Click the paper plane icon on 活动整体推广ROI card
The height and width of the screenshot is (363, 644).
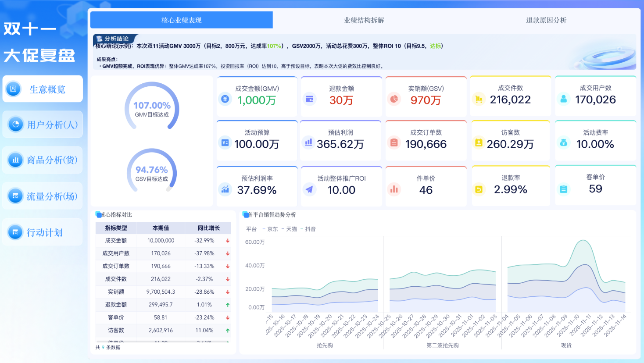click(x=310, y=190)
